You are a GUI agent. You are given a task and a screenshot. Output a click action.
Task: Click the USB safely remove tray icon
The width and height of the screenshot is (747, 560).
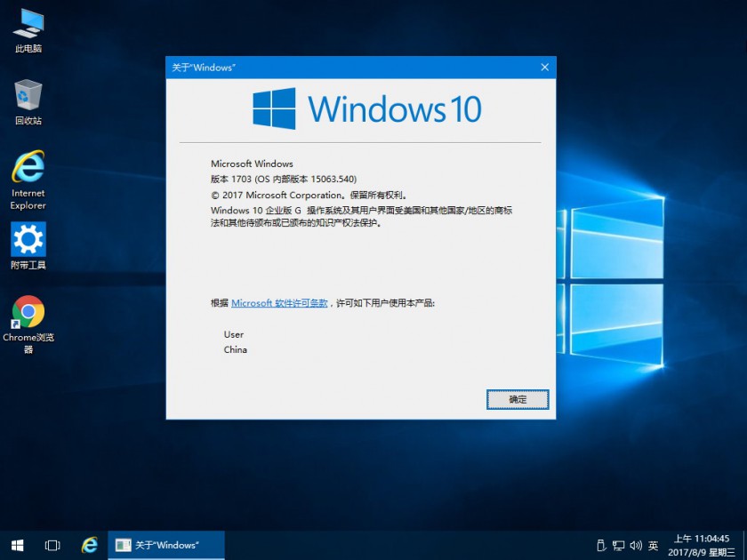point(601,545)
